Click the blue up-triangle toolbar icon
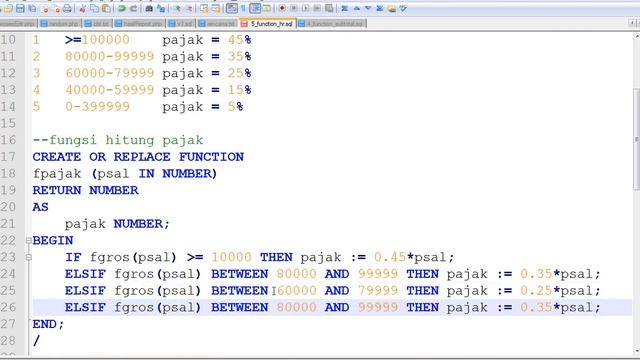 click(357, 9)
